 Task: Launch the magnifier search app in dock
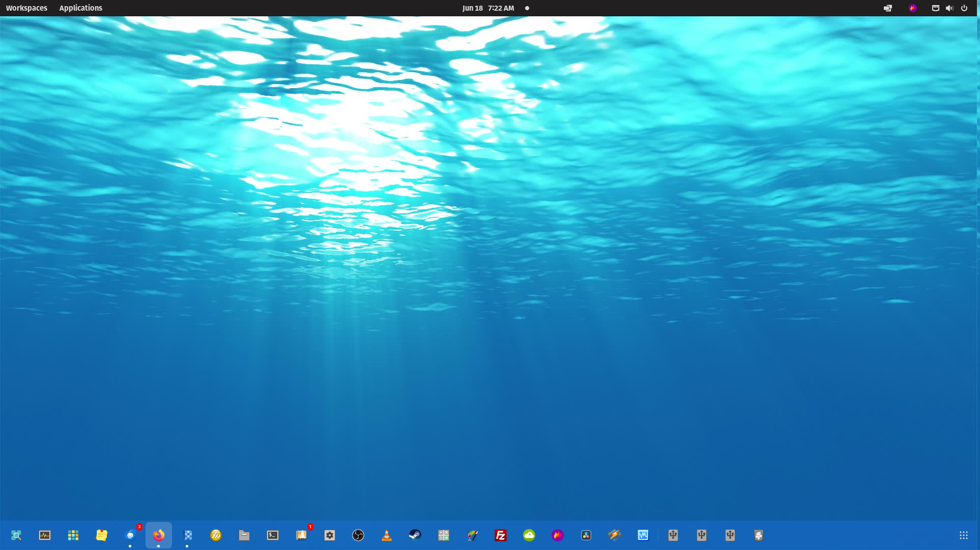click(x=16, y=535)
